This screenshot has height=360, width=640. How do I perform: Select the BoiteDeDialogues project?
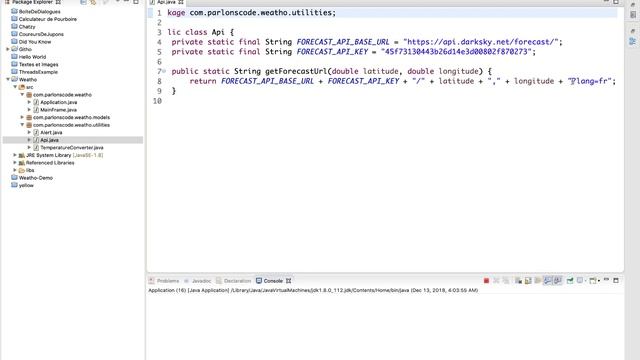tap(39, 11)
